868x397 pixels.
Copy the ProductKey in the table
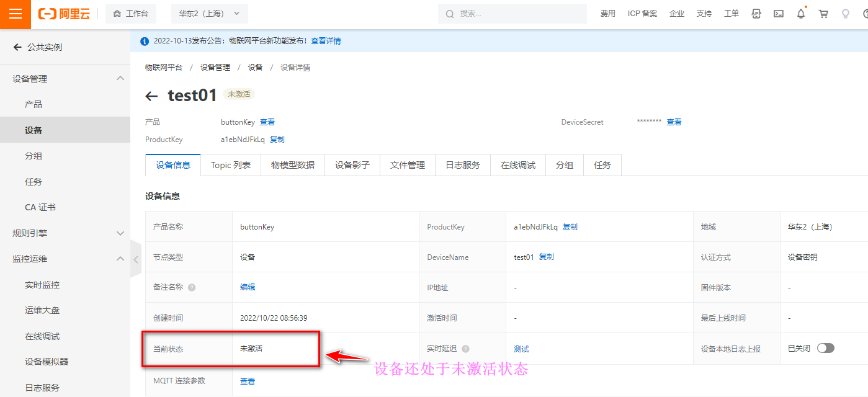[570, 227]
